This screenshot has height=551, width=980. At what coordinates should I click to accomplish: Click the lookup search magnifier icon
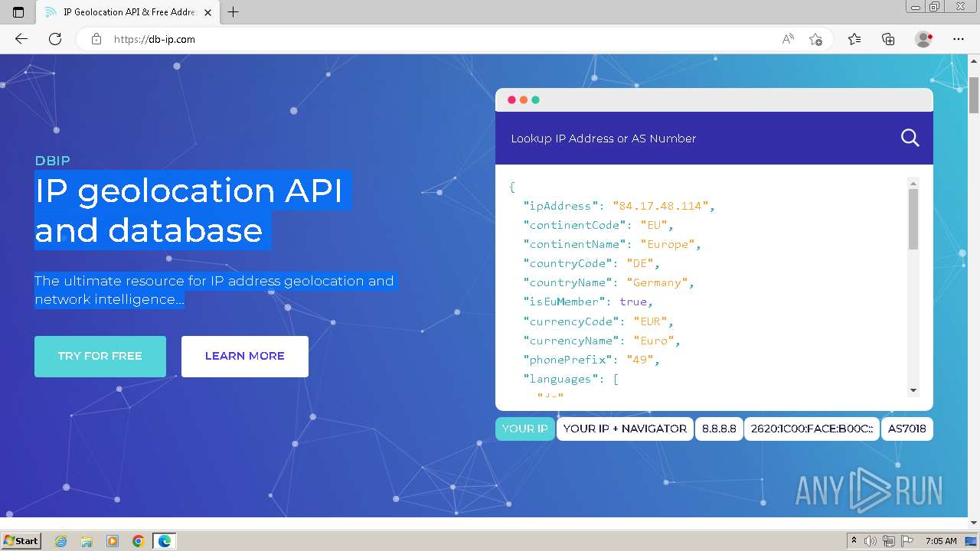click(x=910, y=138)
